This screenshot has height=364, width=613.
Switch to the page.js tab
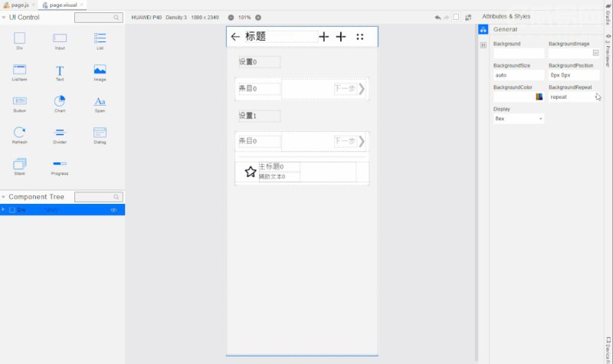coord(17,5)
